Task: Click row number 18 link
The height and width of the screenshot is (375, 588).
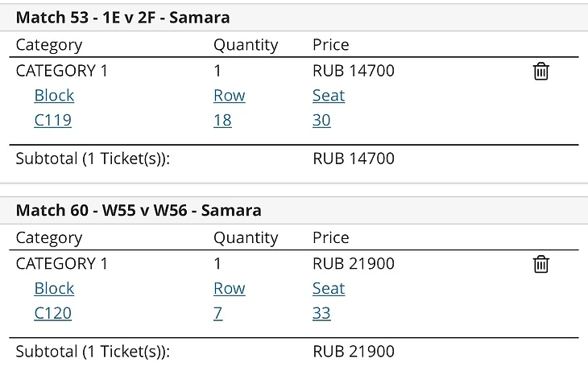Action: pos(222,121)
